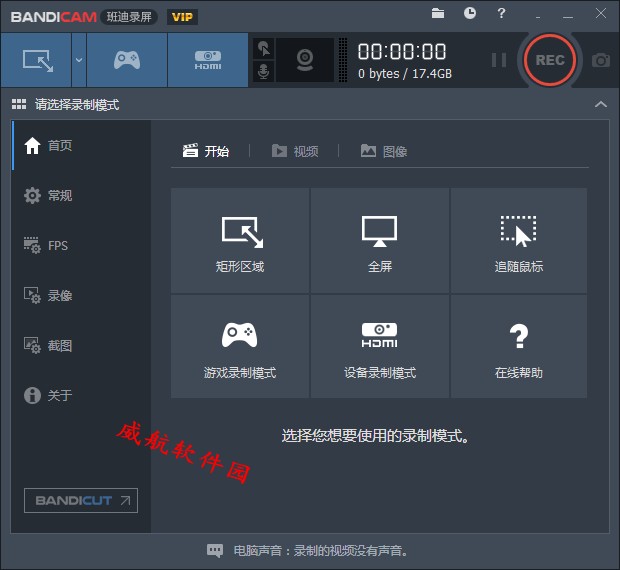Minimize the window to tray with small dash
This screenshot has width=620, height=570.
coord(538,17)
